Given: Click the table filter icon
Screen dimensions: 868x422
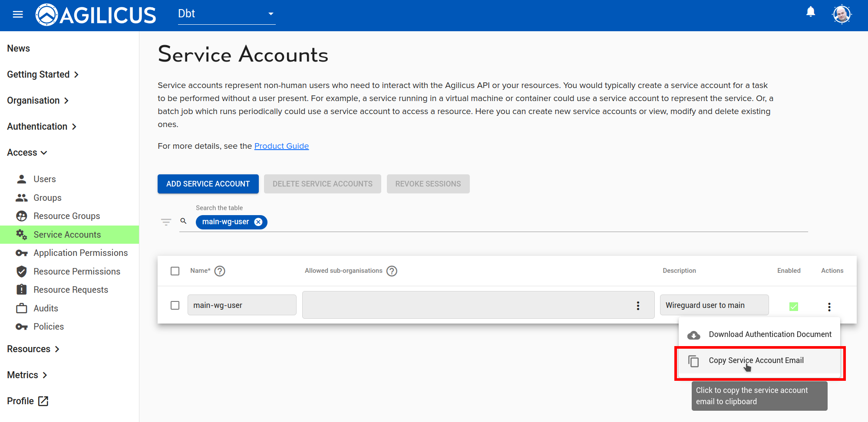Looking at the screenshot, I should pos(166,222).
